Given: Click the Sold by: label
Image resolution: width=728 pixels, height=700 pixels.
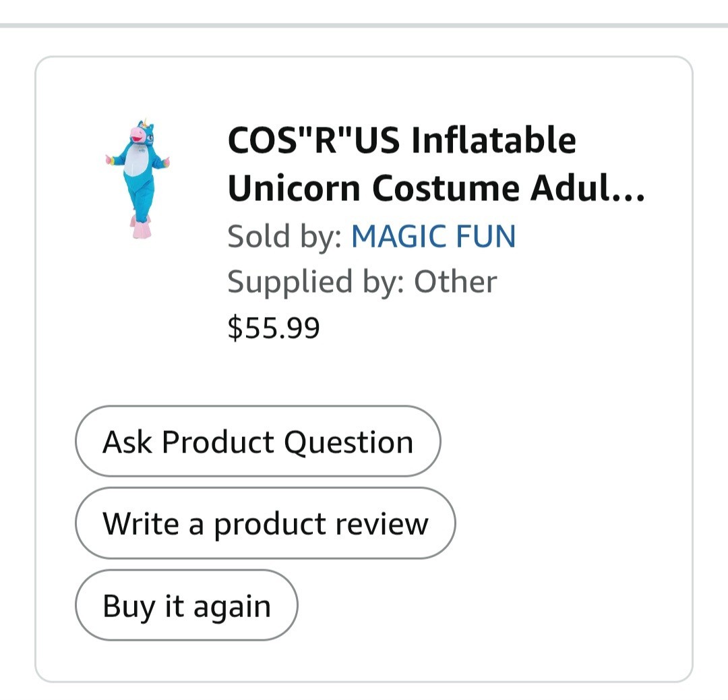Looking at the screenshot, I should [x=286, y=237].
